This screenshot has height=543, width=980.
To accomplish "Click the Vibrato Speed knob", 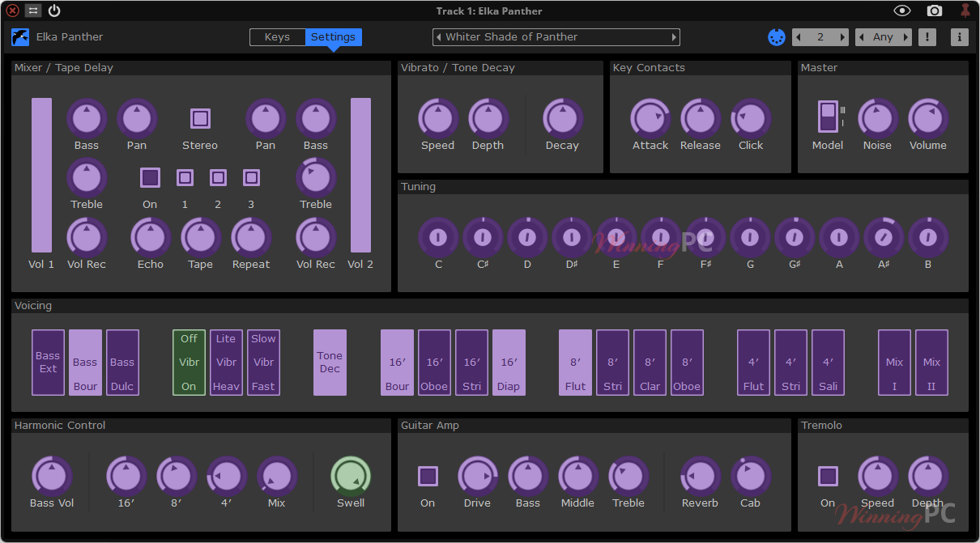I will coord(438,118).
